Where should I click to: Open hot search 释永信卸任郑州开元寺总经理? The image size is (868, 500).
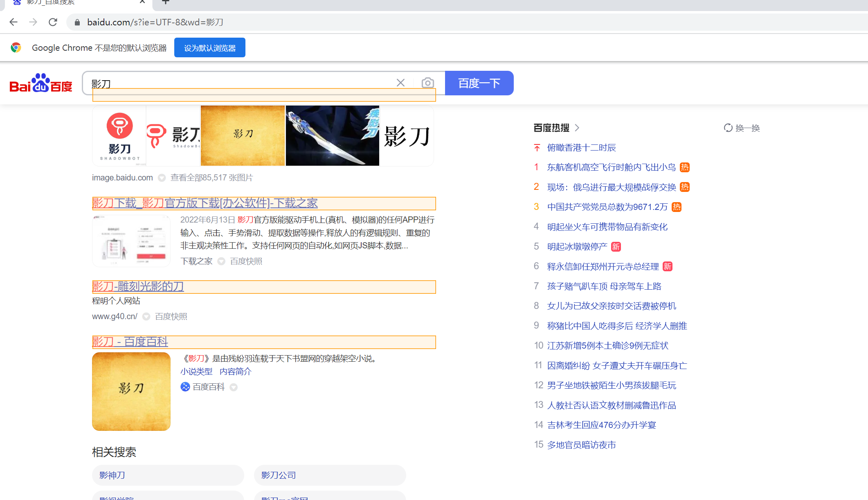coord(603,267)
